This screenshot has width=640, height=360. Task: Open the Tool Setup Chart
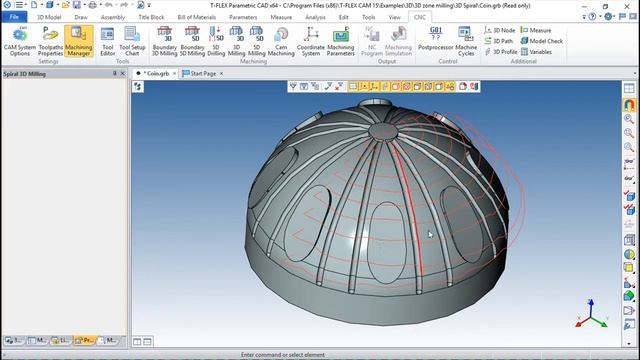point(132,41)
